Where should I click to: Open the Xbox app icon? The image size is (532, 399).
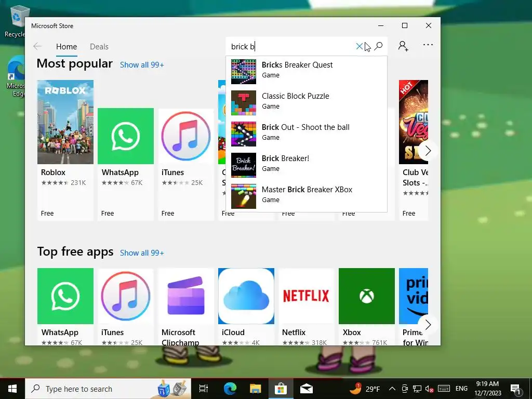pos(367,296)
